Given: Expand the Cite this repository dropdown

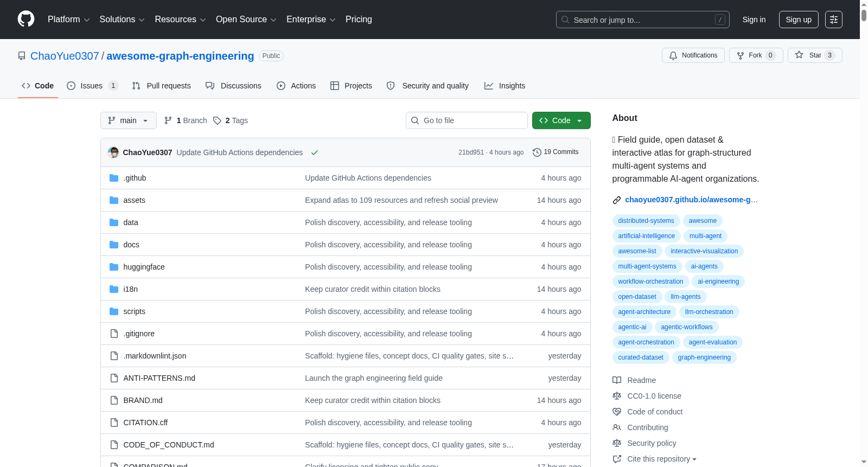Looking at the screenshot, I should pyautogui.click(x=662, y=459).
